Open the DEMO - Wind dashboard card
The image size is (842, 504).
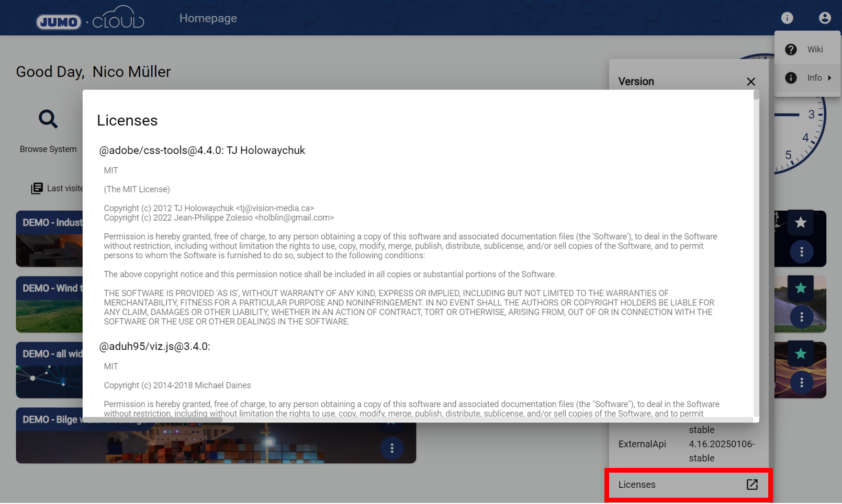(x=50, y=304)
